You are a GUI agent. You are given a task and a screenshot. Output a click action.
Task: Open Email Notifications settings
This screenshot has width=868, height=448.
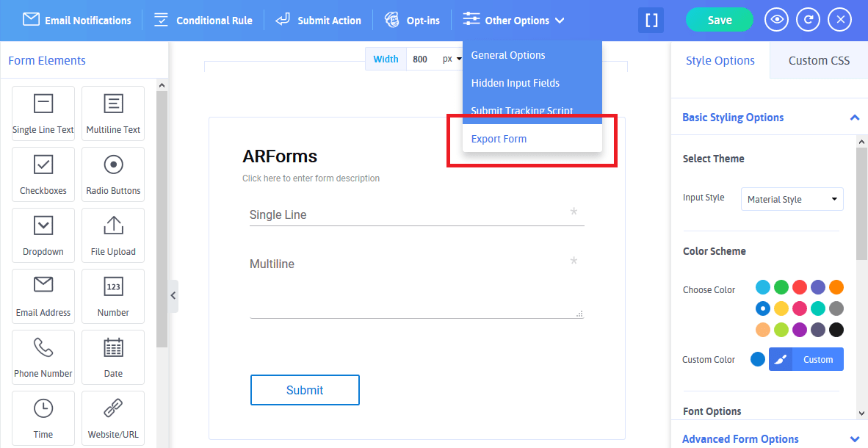[76, 20]
